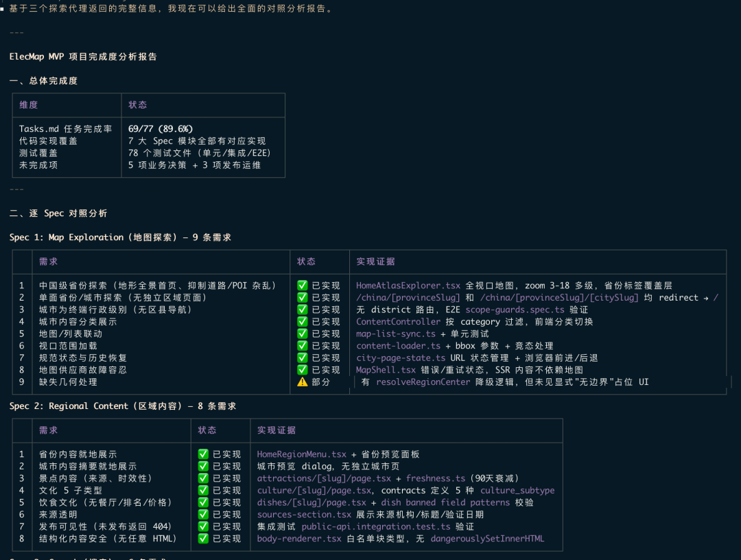Click the 来源透明 requirement text
Viewport: 741px width, 560px height.
[x=58, y=515]
